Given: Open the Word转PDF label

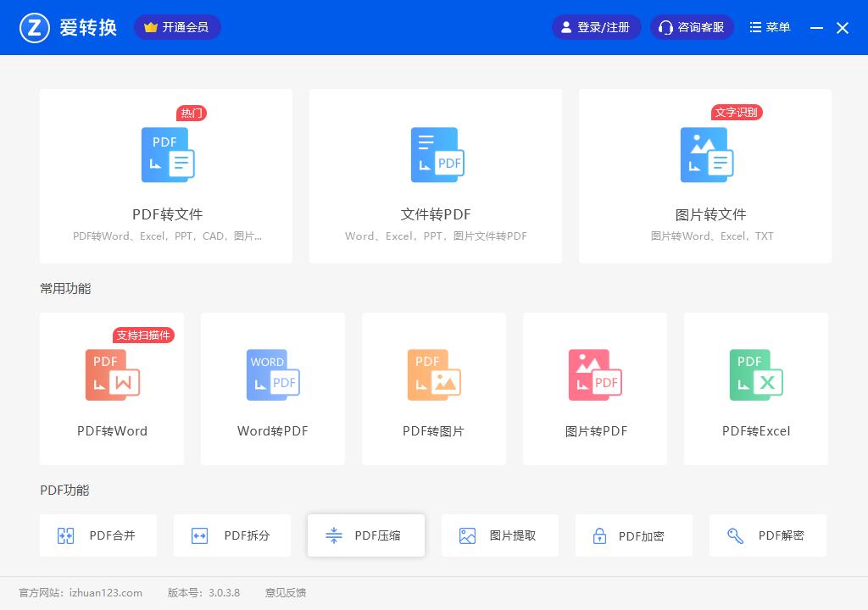Looking at the screenshot, I should (x=273, y=431).
